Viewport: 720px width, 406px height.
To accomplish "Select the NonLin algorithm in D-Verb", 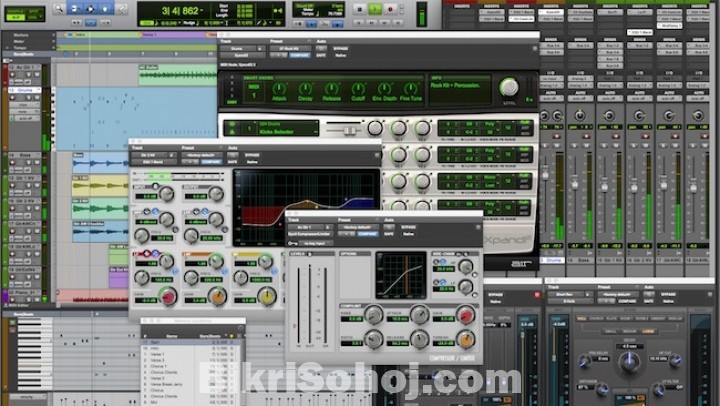I will pos(675,319).
